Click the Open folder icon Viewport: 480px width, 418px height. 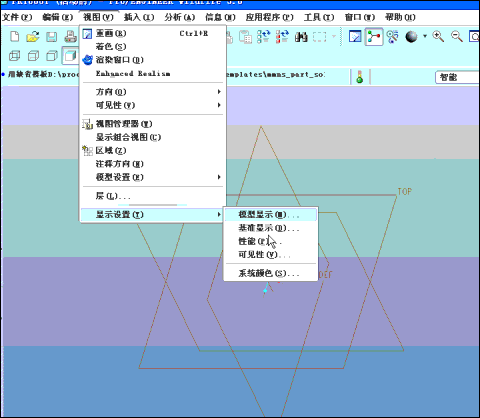pyautogui.click(x=33, y=36)
